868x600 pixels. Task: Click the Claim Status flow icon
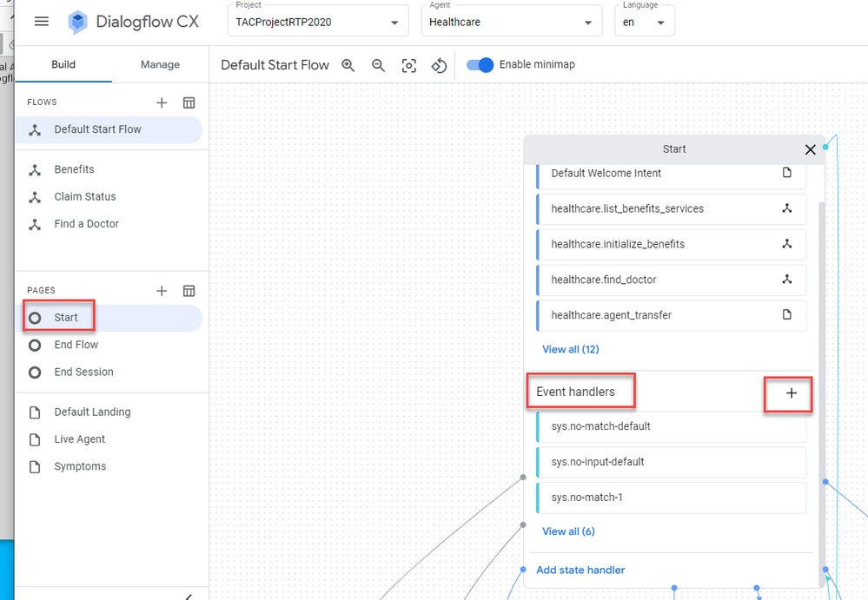(x=35, y=197)
